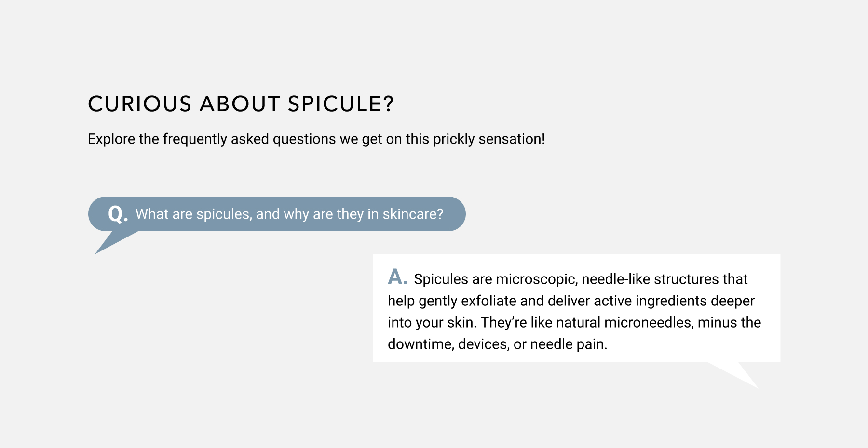868x448 pixels.
Task: Click "and why are they" in the question
Action: [x=310, y=214]
